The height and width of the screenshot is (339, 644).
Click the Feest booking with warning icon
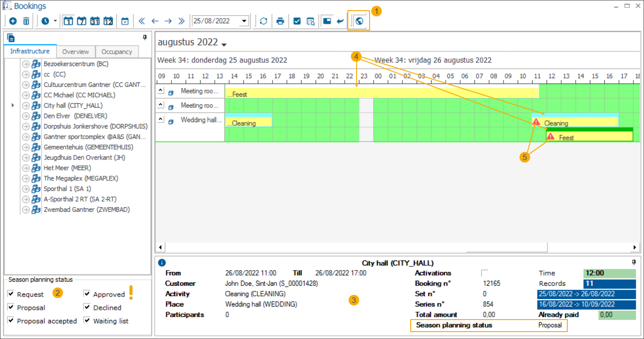tap(589, 137)
